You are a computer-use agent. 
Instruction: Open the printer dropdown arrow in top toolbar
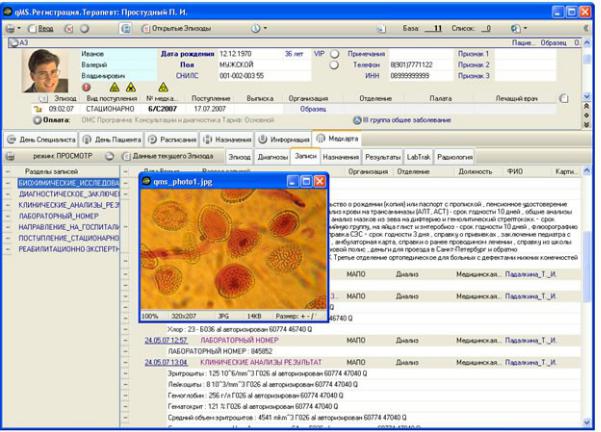(x=18, y=29)
